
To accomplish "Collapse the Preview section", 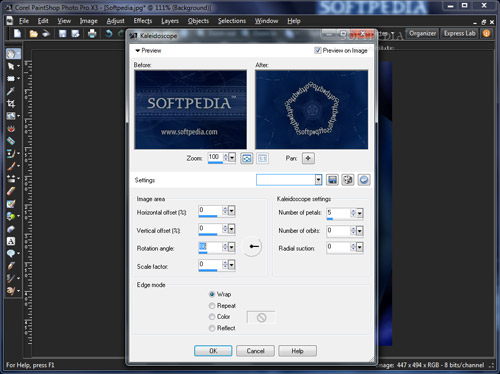I will tap(137, 51).
